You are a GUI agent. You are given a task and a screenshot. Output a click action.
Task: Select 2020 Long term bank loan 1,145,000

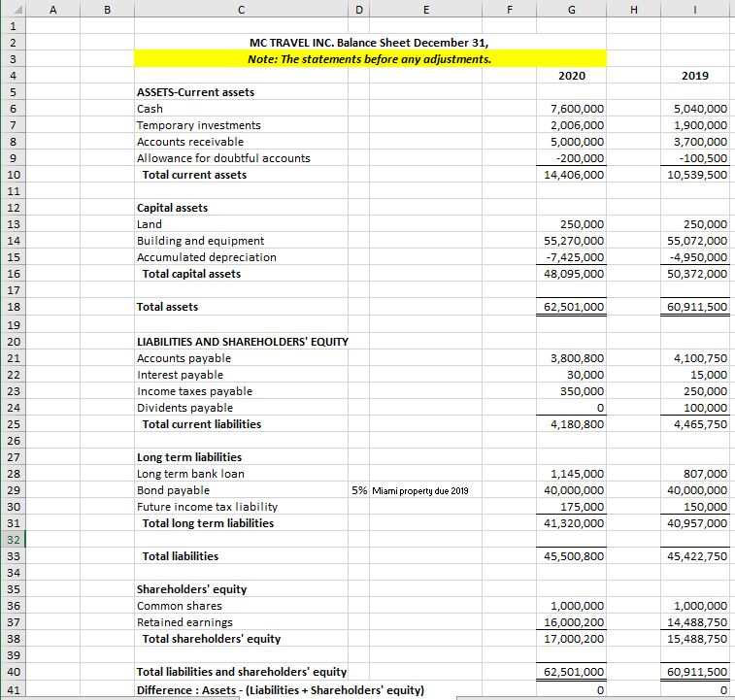(x=572, y=474)
